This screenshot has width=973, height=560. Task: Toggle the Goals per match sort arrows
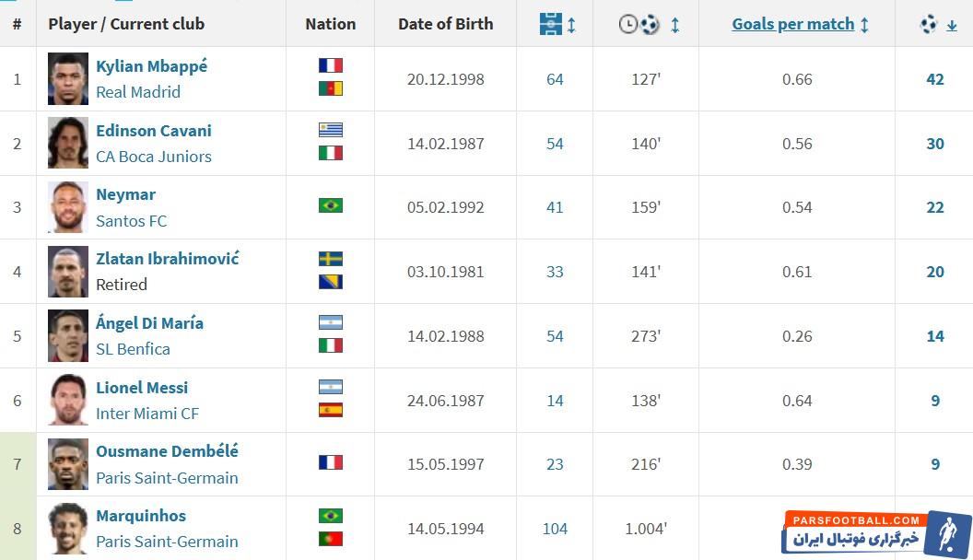(864, 25)
